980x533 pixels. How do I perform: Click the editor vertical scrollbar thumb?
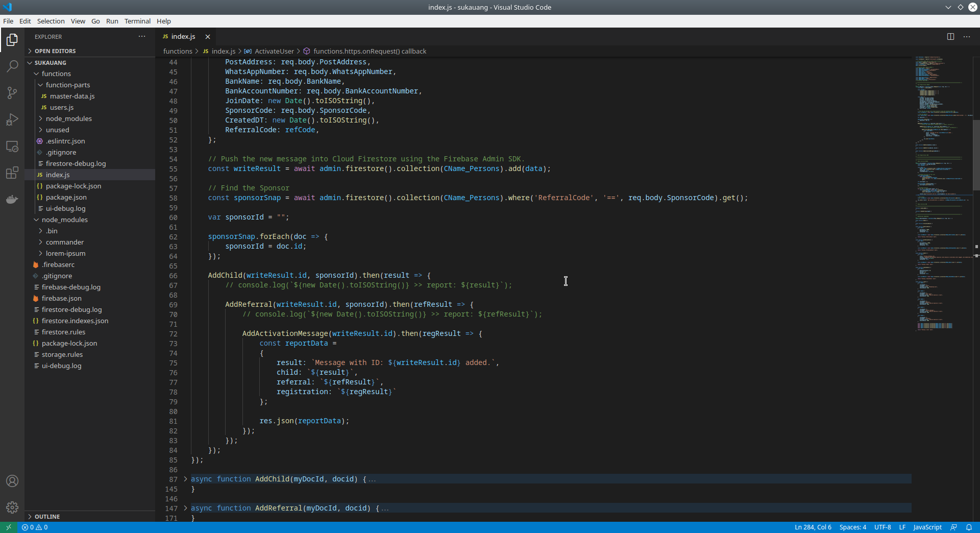point(976,155)
